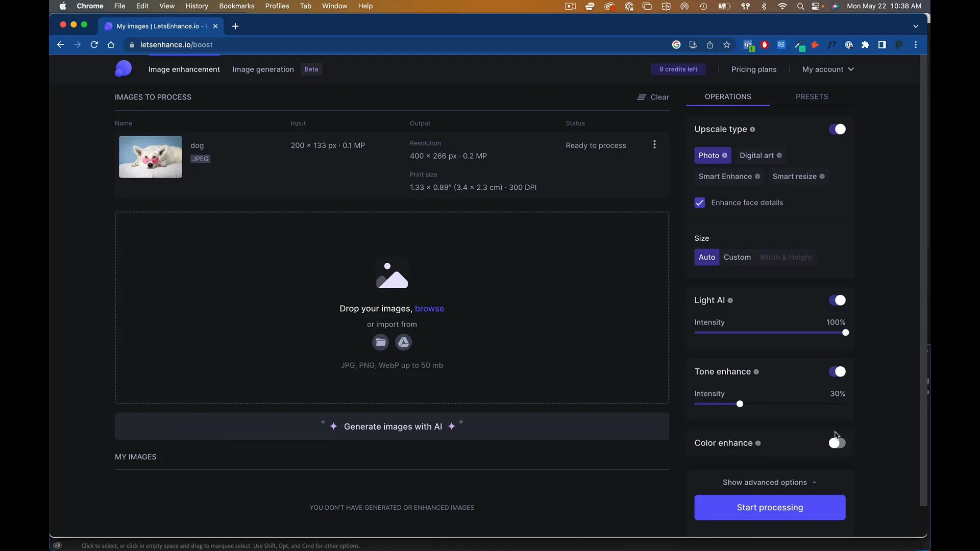Image resolution: width=980 pixels, height=551 pixels.
Task: Open the Chrome Extensions puzzle icon
Action: click(x=865, y=45)
